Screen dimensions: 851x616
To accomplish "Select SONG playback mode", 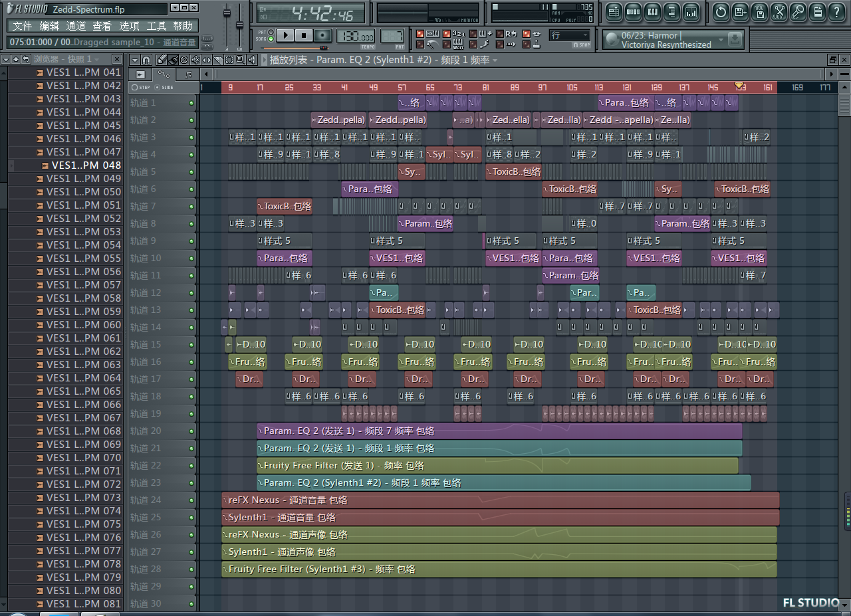I will 271,39.
